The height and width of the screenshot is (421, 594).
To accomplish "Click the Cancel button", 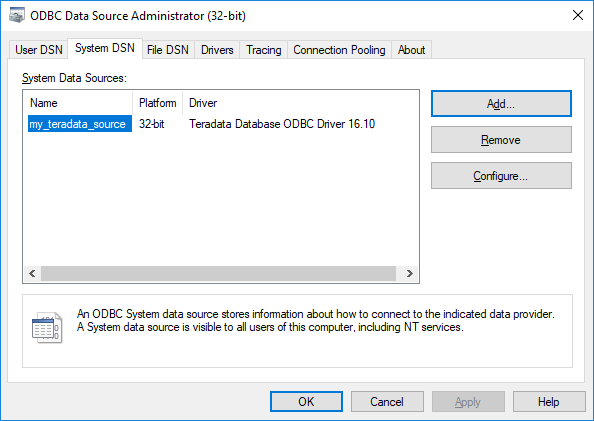I will click(387, 402).
